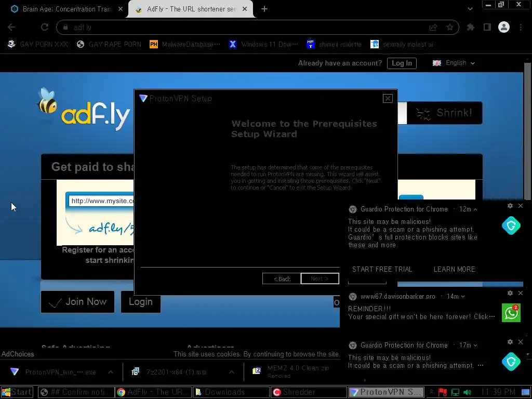Click http://www.mysite URL sample field
Image resolution: width=532 pixels, height=399 pixels.
tap(101, 201)
